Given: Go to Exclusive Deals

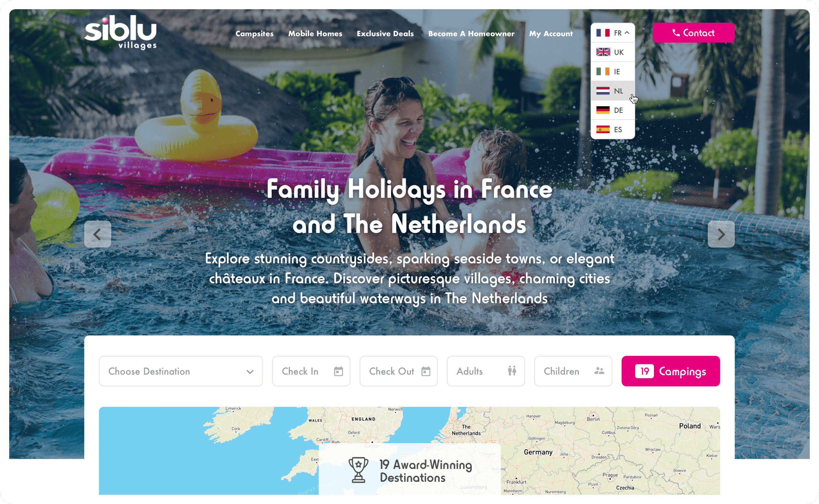Looking at the screenshot, I should pyautogui.click(x=385, y=33).
